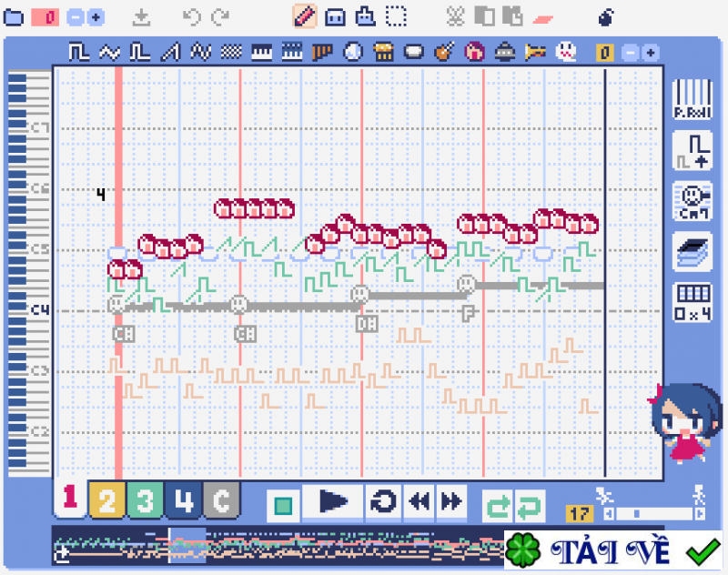Image resolution: width=728 pixels, height=575 pixels.
Task: Decrease instrument value with minus button
Action: pos(630,53)
